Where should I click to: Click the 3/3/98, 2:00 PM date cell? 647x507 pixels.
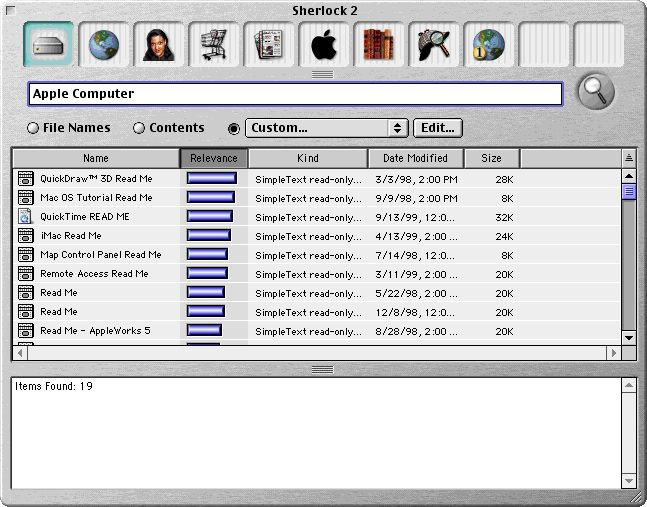(416, 179)
